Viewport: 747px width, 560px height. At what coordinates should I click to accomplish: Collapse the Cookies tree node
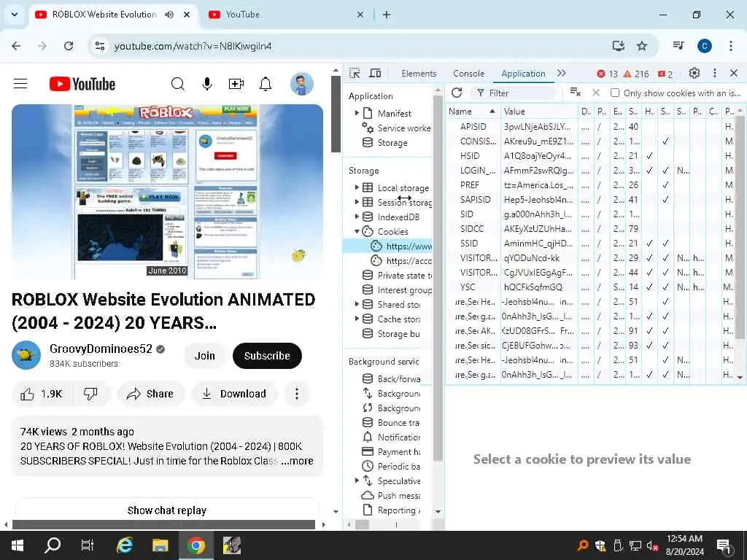click(357, 231)
